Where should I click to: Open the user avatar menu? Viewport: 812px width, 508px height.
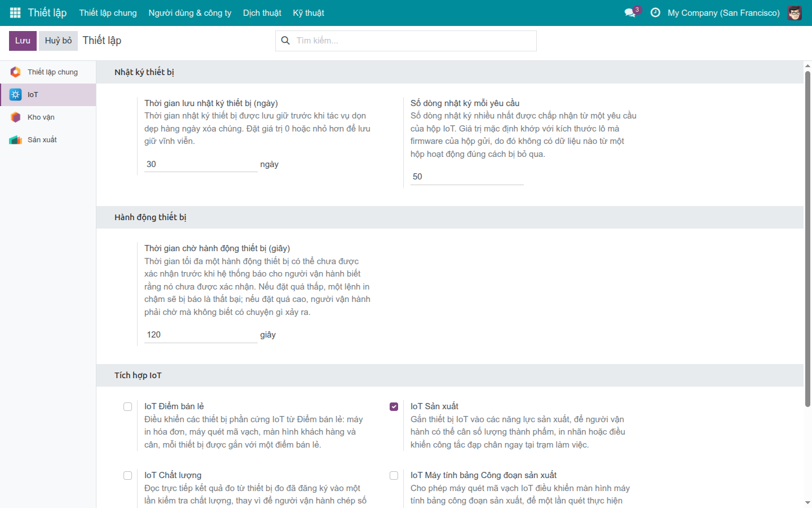coord(795,12)
